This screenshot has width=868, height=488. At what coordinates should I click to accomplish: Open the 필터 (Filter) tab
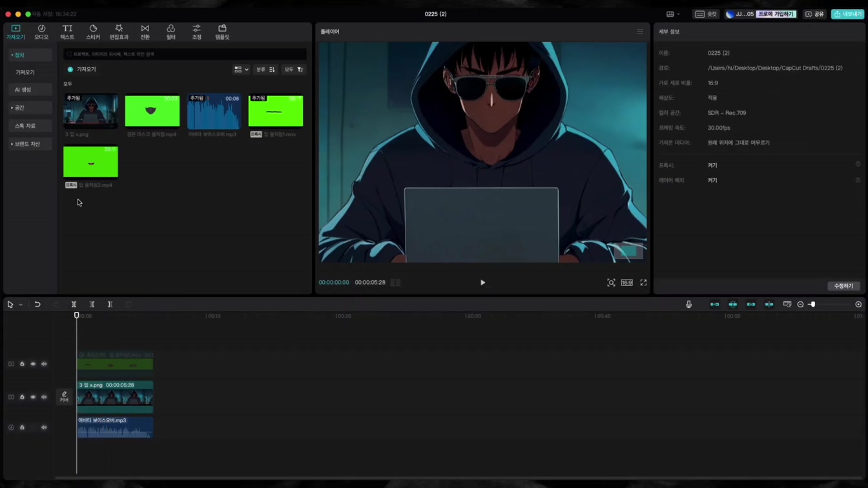click(170, 32)
